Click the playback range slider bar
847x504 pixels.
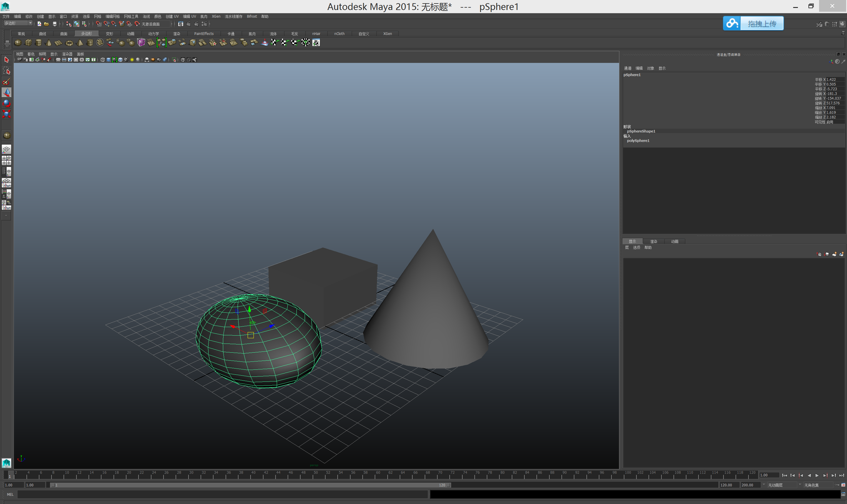(x=251, y=485)
